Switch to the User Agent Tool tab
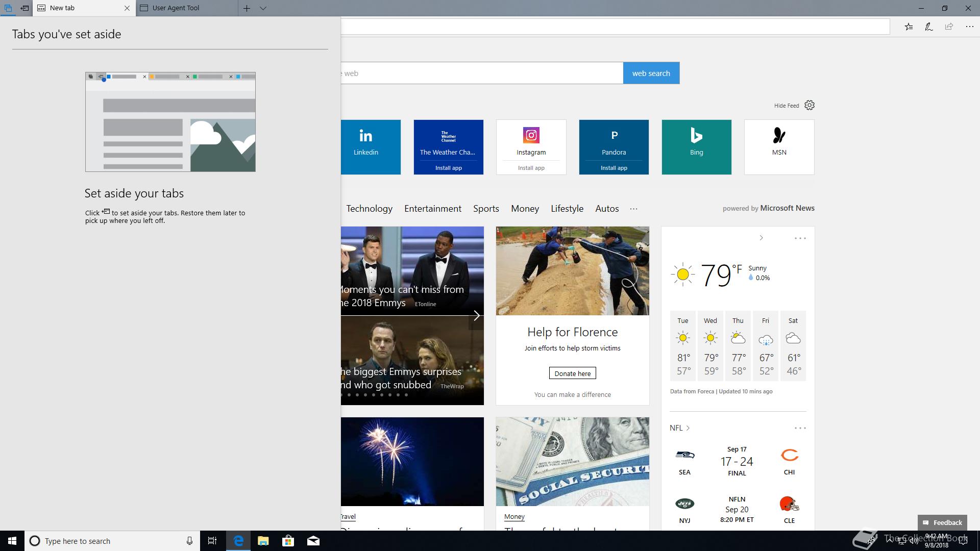Screen dimensions: 980x551 [x=187, y=8]
